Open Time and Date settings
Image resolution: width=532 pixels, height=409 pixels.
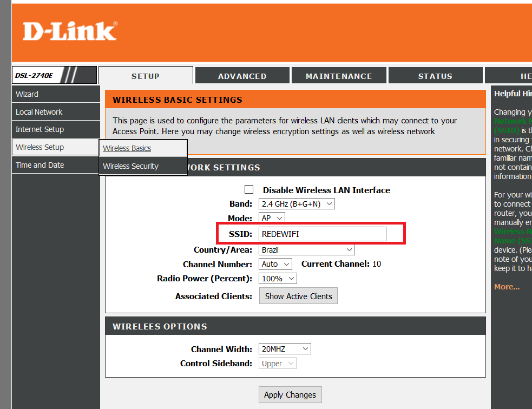click(56, 165)
